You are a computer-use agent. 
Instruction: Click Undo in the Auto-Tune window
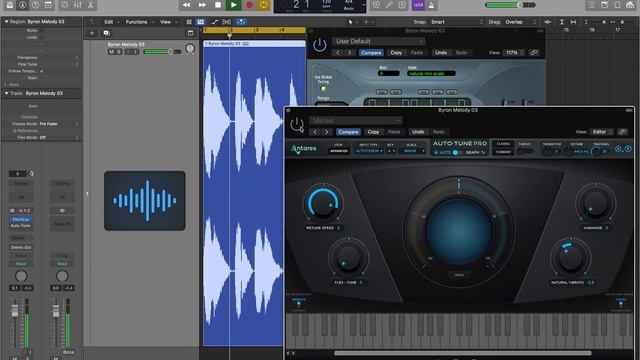pyautogui.click(x=418, y=132)
